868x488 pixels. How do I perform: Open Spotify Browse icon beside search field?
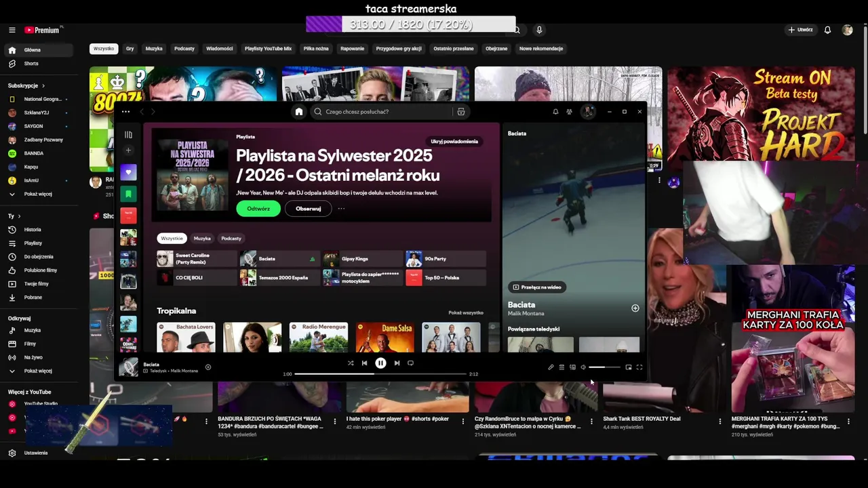pyautogui.click(x=460, y=112)
